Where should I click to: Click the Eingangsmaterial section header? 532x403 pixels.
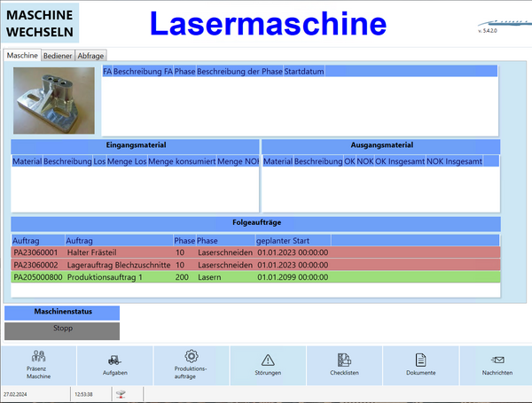click(x=136, y=146)
